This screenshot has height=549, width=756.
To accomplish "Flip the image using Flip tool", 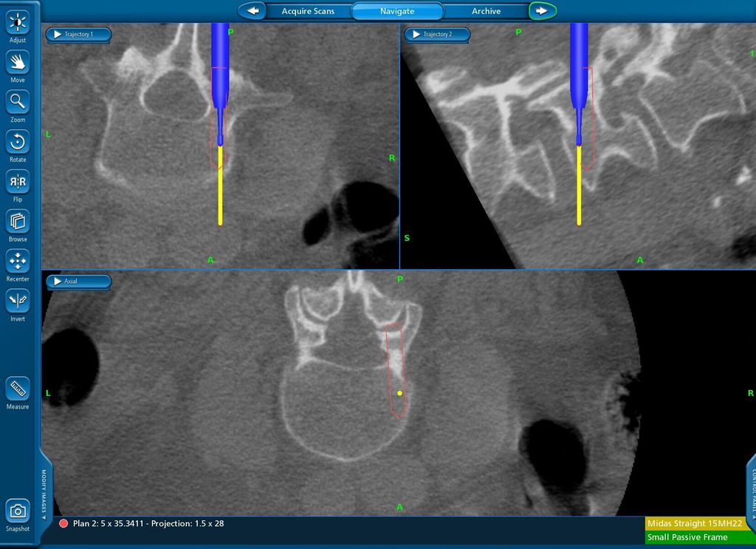I will [x=18, y=182].
